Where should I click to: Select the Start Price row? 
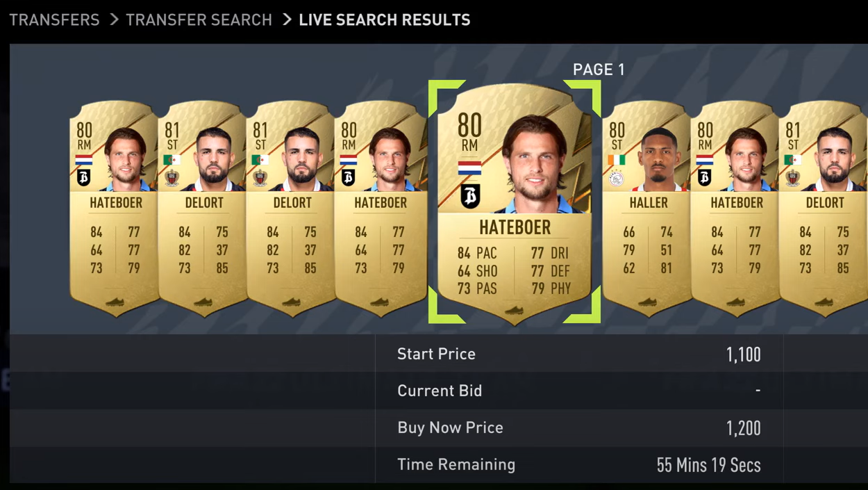(579, 354)
